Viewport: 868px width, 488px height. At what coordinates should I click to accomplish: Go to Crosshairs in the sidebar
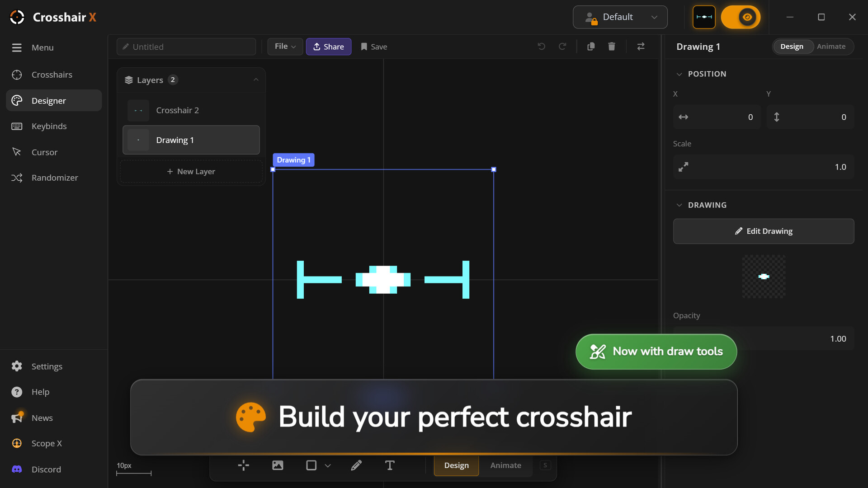tap(54, 75)
